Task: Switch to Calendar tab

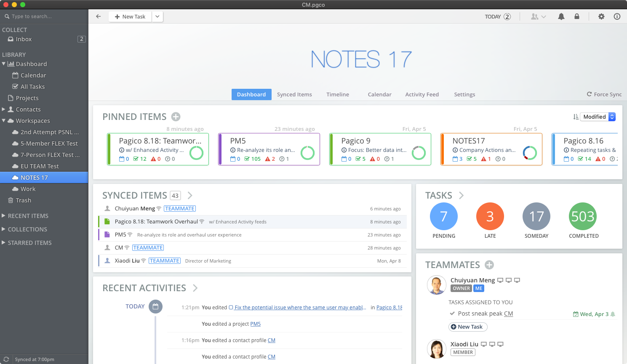Action: click(380, 94)
